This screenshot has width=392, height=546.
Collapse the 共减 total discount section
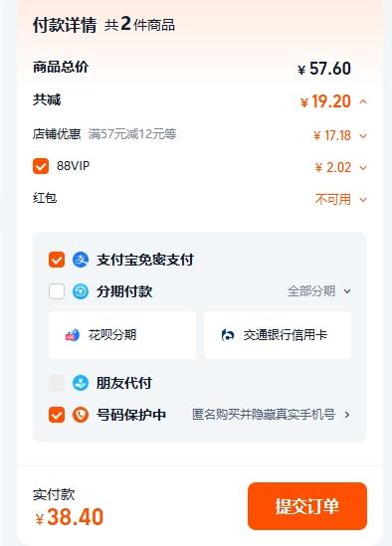363,101
